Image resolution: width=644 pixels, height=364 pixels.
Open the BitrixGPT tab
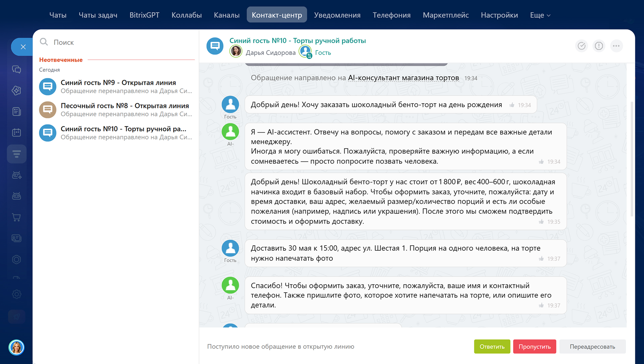(144, 15)
